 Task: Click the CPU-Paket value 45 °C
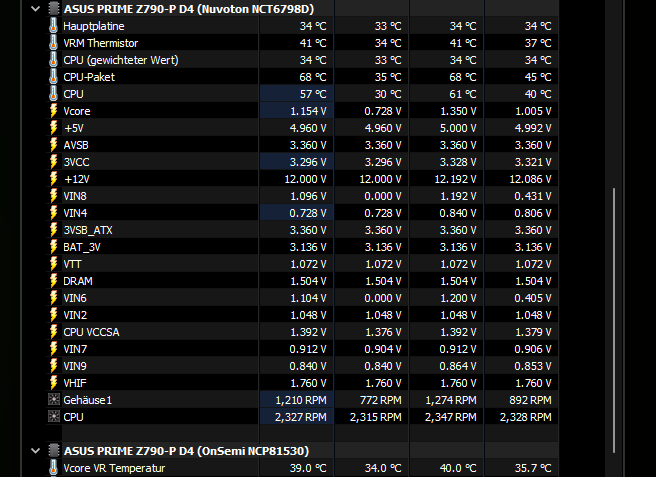538,77
